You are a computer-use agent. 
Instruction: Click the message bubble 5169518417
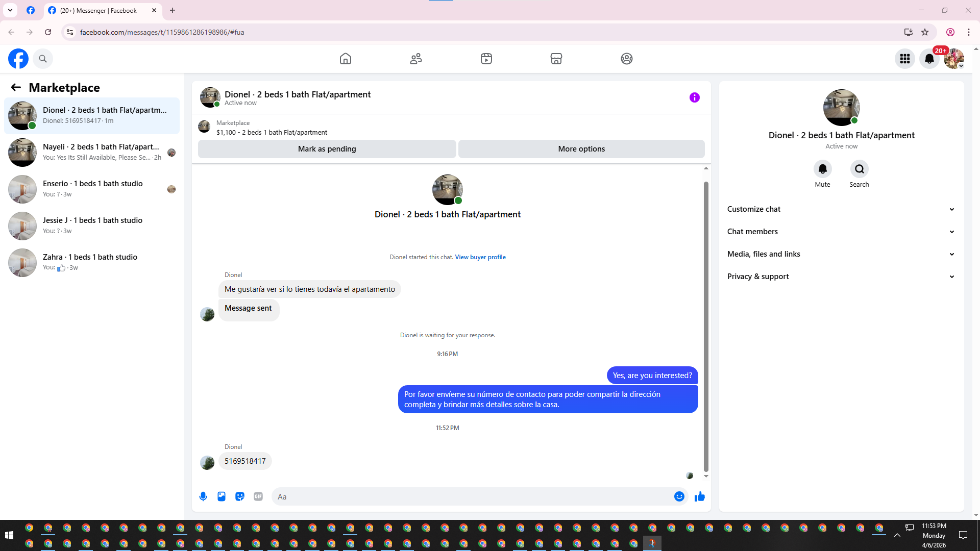245,461
